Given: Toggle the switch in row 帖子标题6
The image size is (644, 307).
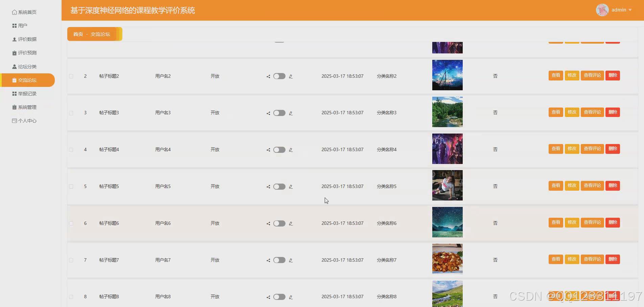Looking at the screenshot, I should [279, 223].
